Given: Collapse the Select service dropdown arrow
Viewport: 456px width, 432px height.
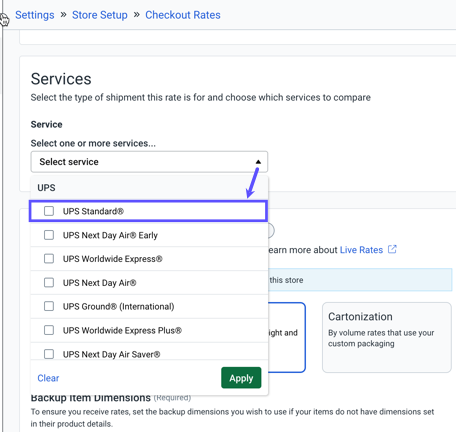Looking at the screenshot, I should pos(258,162).
